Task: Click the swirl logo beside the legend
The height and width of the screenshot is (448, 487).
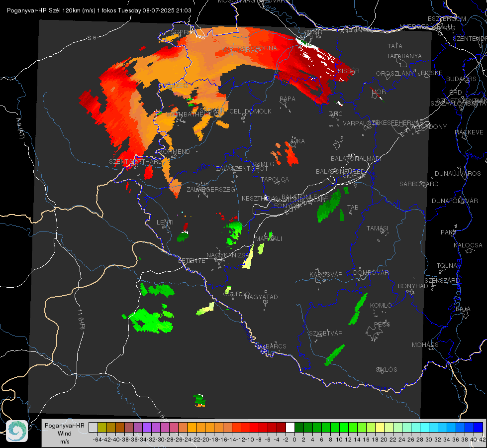Action: [x=17, y=431]
